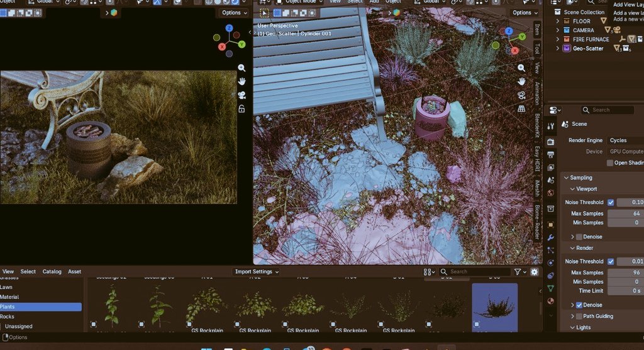The height and width of the screenshot is (350, 644).
Task: Open Material properties sphere tab icon
Action: 551,301
